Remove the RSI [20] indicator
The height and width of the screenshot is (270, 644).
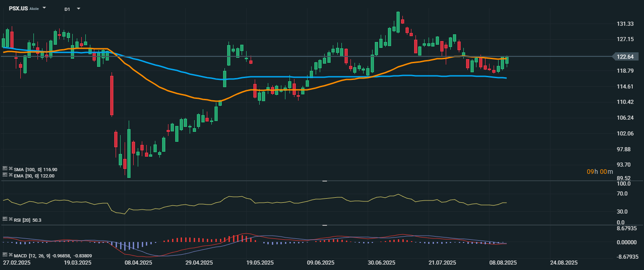pyautogui.click(x=11, y=219)
